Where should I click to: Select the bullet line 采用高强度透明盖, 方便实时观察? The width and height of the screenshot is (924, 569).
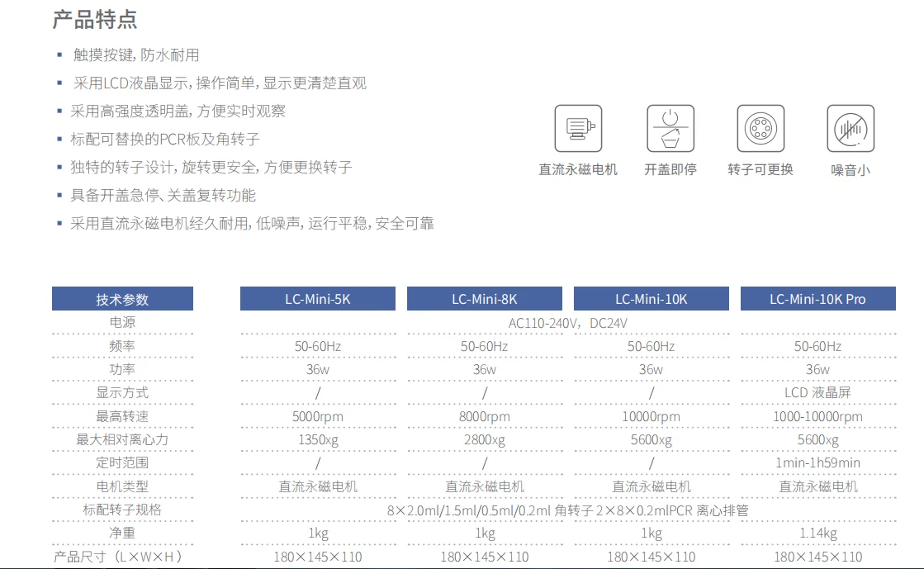coord(178,111)
